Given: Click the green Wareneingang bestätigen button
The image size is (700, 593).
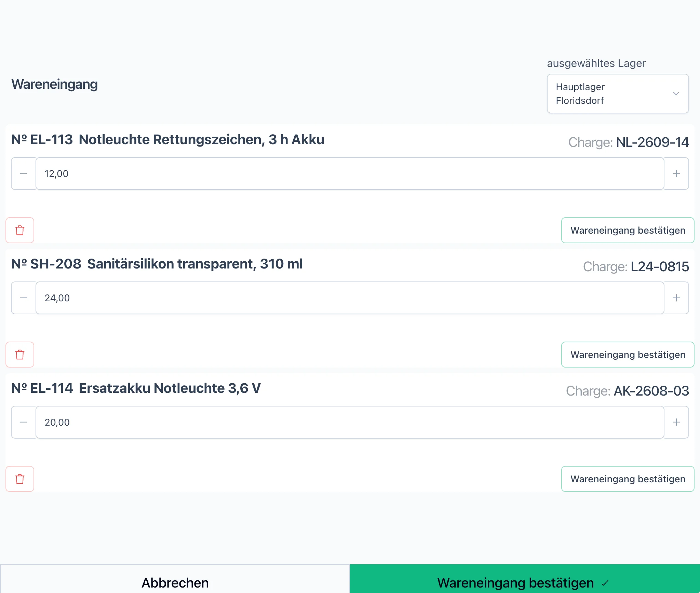Looking at the screenshot, I should (x=525, y=579).
